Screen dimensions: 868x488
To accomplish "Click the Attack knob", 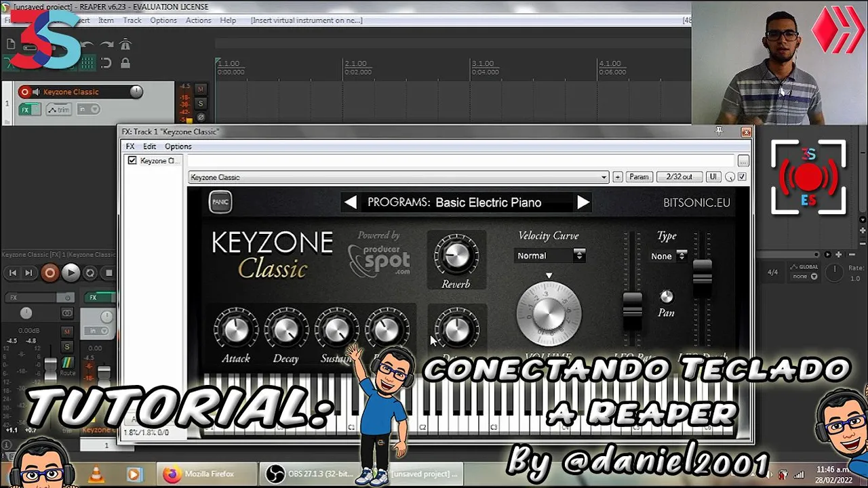I will 236,329.
